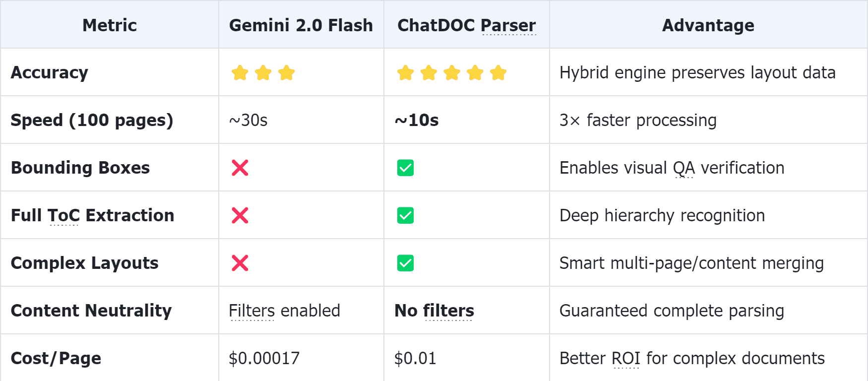Viewport: 868px width, 381px height.
Task: Click the first star under ChatDOC Parser
Action: point(405,73)
